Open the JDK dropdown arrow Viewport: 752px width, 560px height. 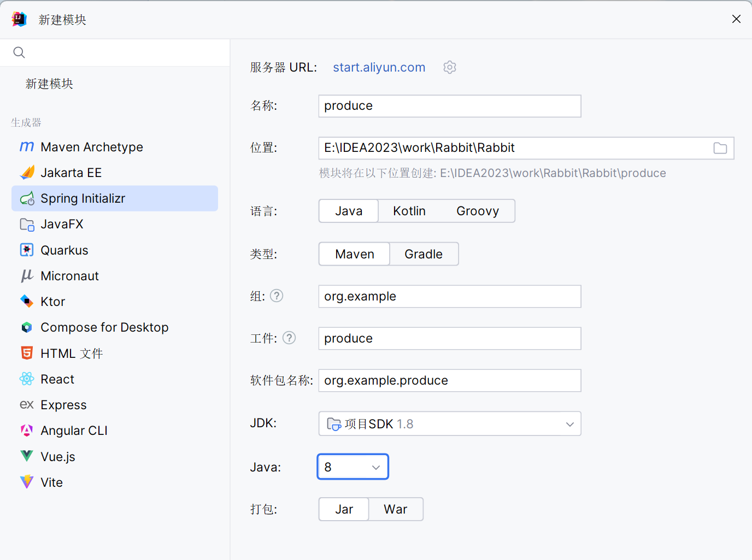tap(570, 424)
